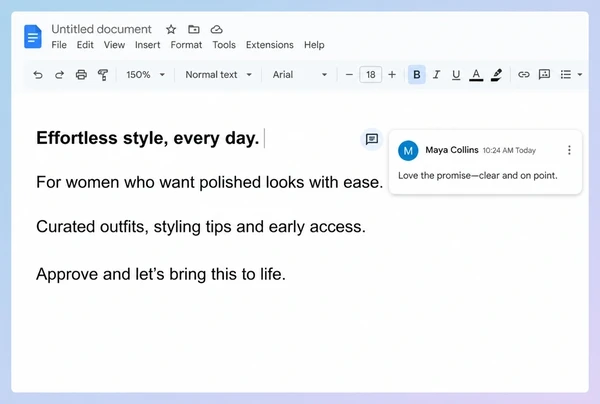
Task: Open the three-dot menu on Maya's comment
Action: click(569, 150)
